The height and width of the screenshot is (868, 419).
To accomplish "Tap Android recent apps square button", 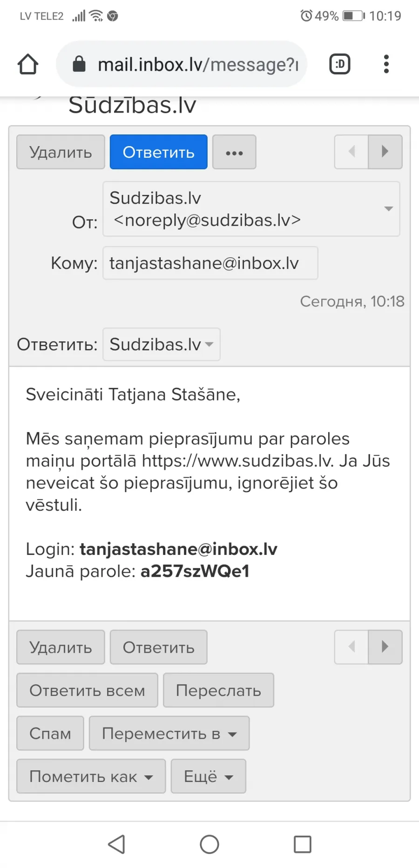I will pos(303,844).
